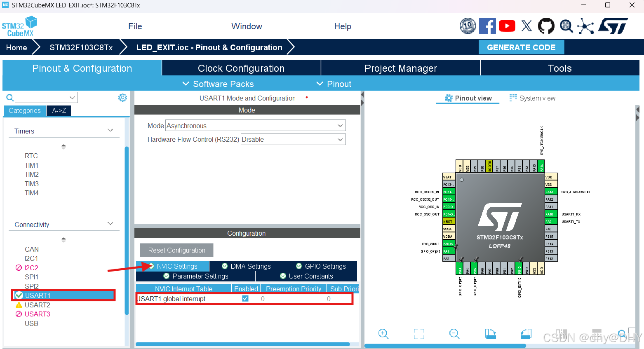
Task: Open the ST wiki search icon
Action: [566, 26]
